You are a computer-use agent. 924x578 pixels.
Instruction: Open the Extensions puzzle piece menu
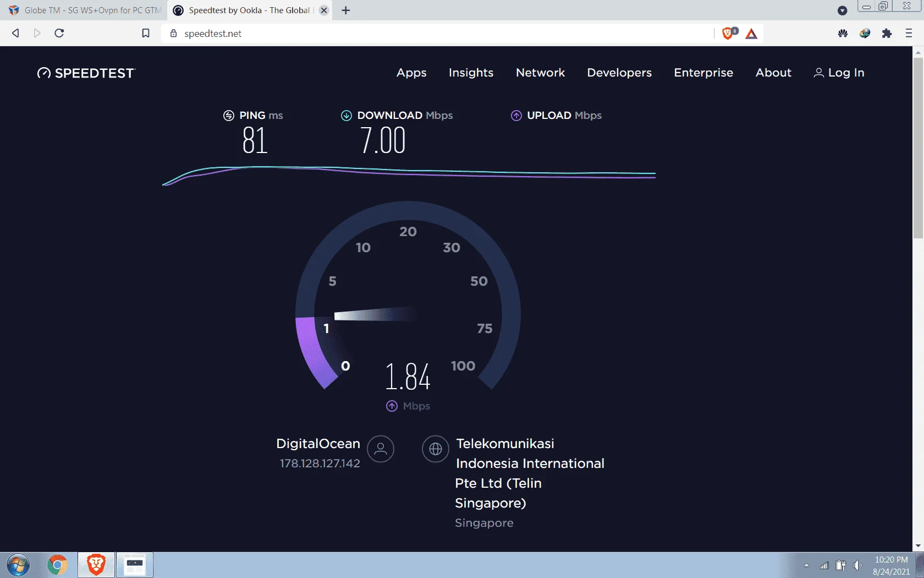[887, 34]
